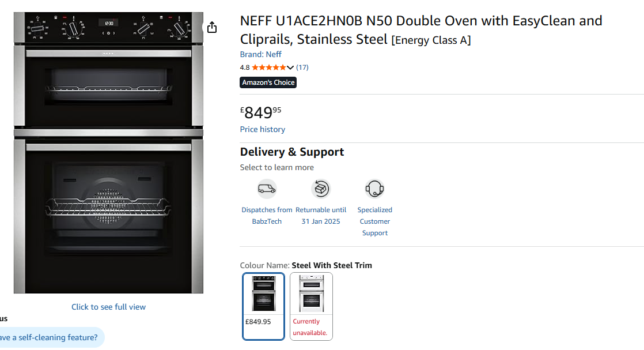The width and height of the screenshot is (644, 350).
Task: Select the currently unavailable white colour swatch
Action: [311, 306]
